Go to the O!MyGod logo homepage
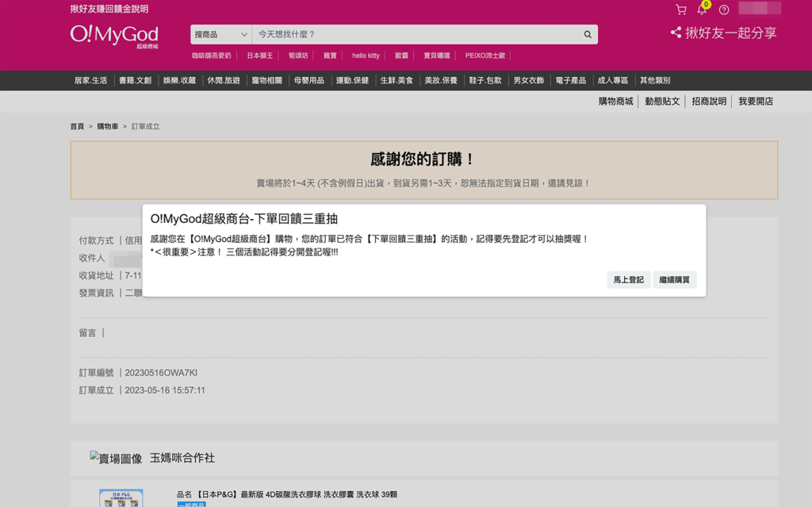Viewport: 812px width, 507px height. point(114,36)
